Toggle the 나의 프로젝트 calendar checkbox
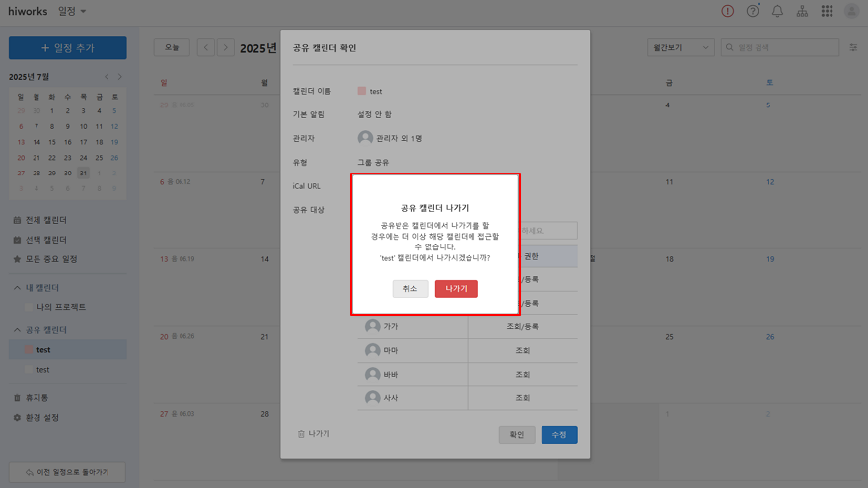The image size is (868, 488). 29,307
